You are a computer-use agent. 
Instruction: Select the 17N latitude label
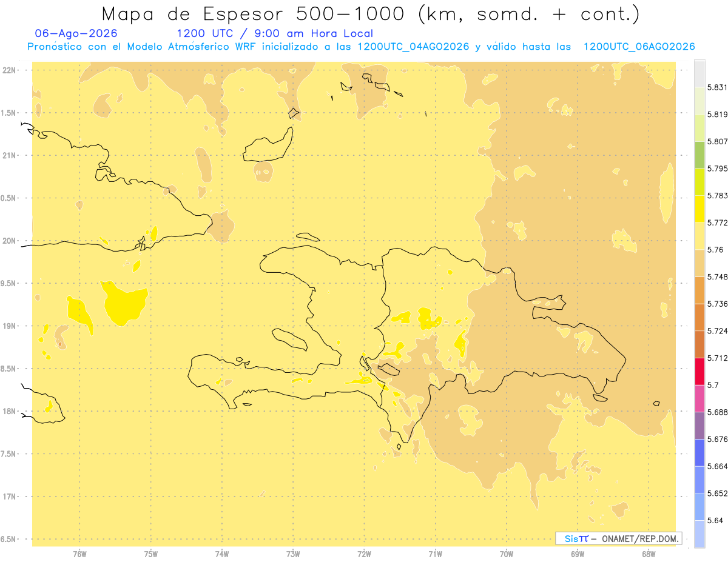(9, 497)
